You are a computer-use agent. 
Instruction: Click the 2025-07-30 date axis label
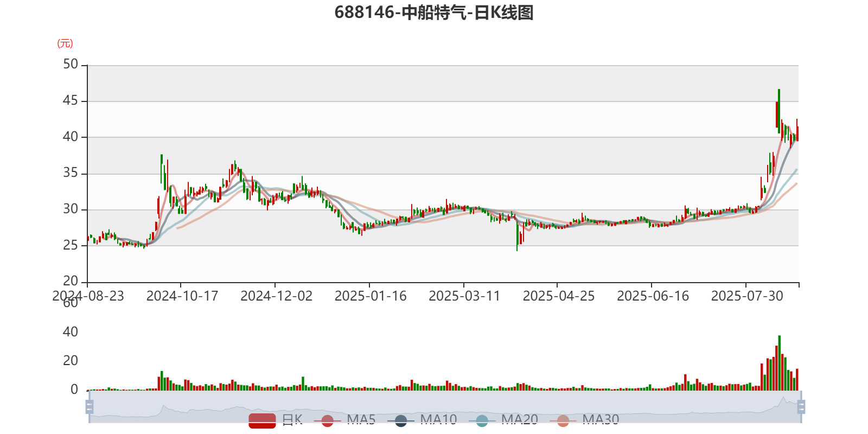[747, 296]
